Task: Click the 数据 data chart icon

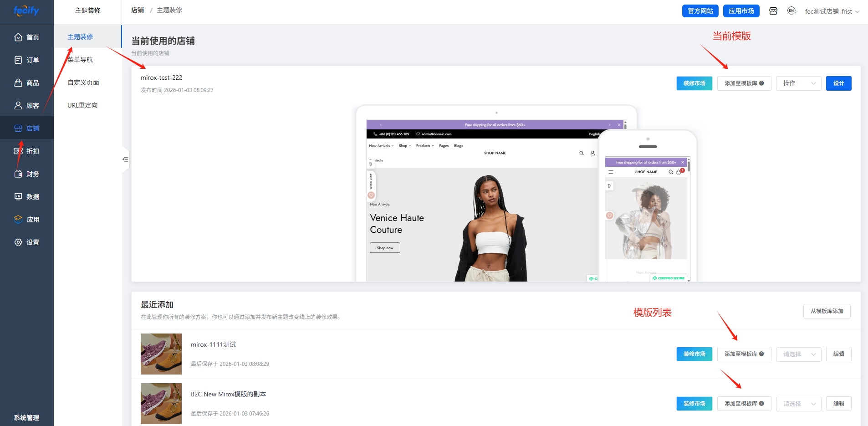Action: tap(18, 196)
